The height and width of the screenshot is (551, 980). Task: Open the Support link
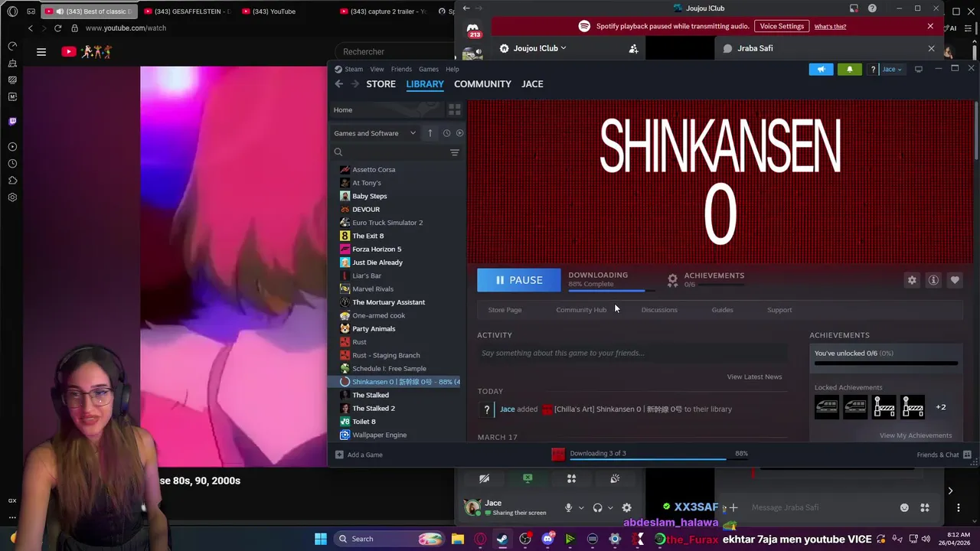point(779,310)
